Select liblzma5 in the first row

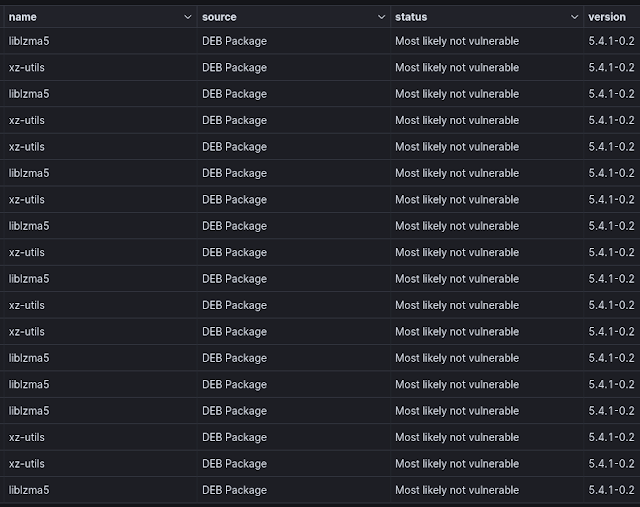29,41
